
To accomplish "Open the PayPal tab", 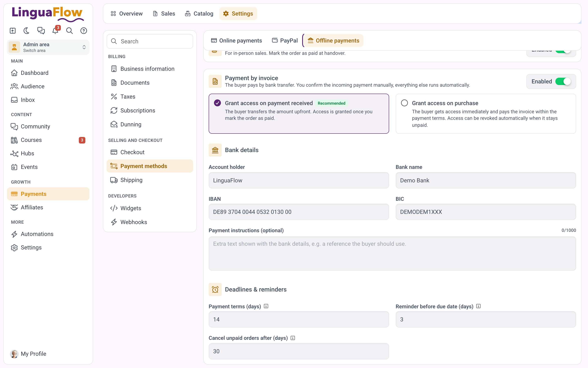I will tap(285, 40).
